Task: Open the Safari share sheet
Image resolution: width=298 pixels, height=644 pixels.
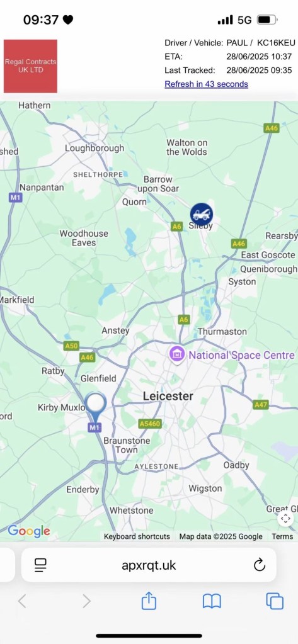Action: coord(149,601)
